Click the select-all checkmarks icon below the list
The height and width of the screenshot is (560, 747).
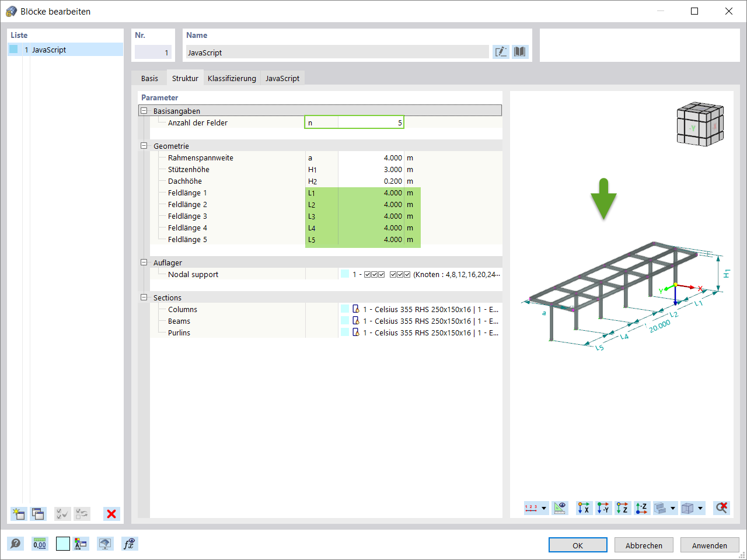[x=62, y=514]
